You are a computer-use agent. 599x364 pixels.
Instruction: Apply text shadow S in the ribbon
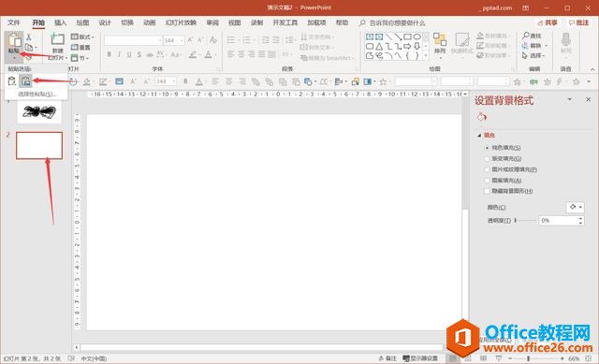[x=139, y=55]
